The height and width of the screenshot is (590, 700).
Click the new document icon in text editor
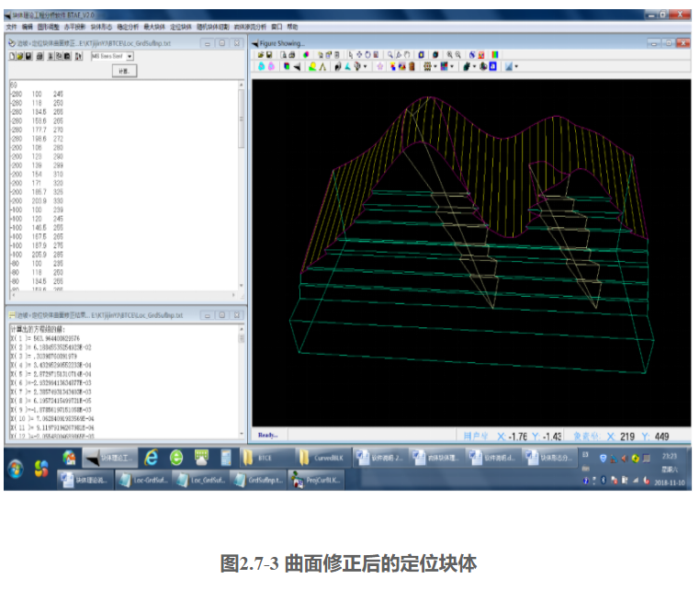tap(11, 56)
